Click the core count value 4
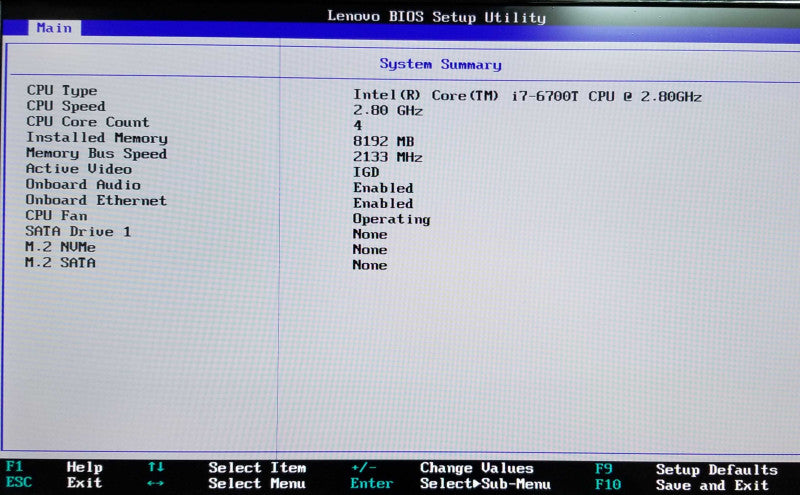The image size is (800, 495). (x=358, y=126)
